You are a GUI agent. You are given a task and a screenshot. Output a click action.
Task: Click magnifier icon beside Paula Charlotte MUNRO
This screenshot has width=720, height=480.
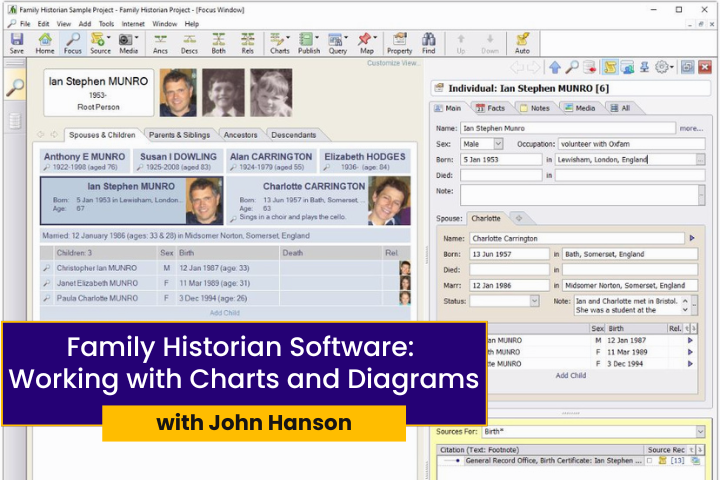click(46, 299)
